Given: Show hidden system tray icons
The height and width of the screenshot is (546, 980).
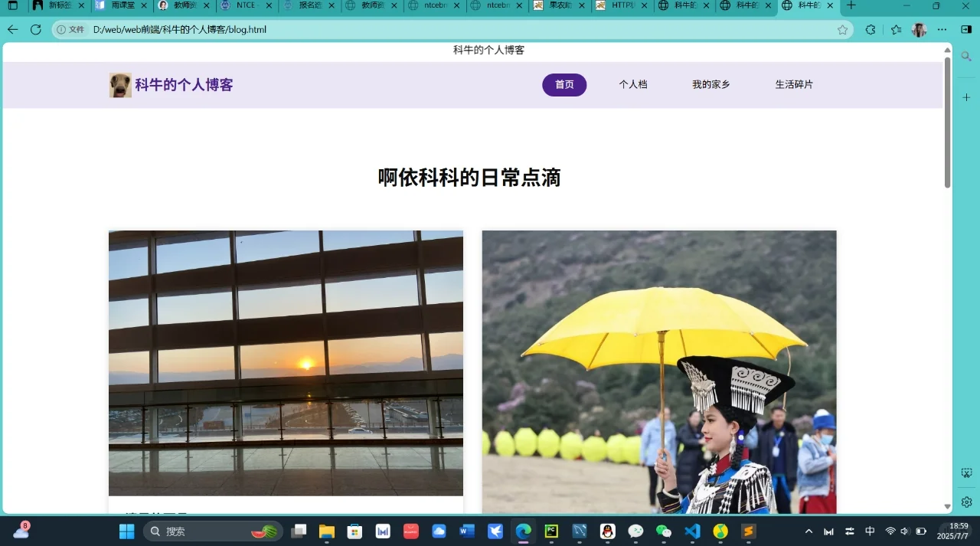Looking at the screenshot, I should pos(808,531).
